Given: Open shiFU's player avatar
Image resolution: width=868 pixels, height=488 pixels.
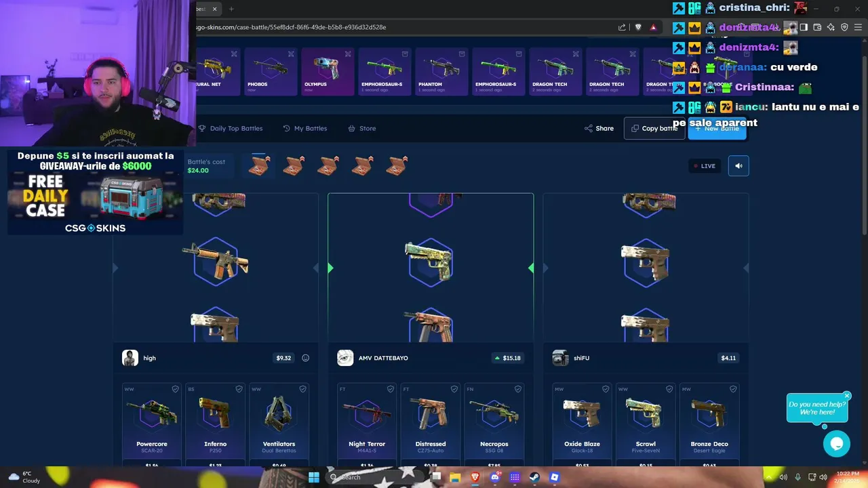Looking at the screenshot, I should tap(560, 358).
